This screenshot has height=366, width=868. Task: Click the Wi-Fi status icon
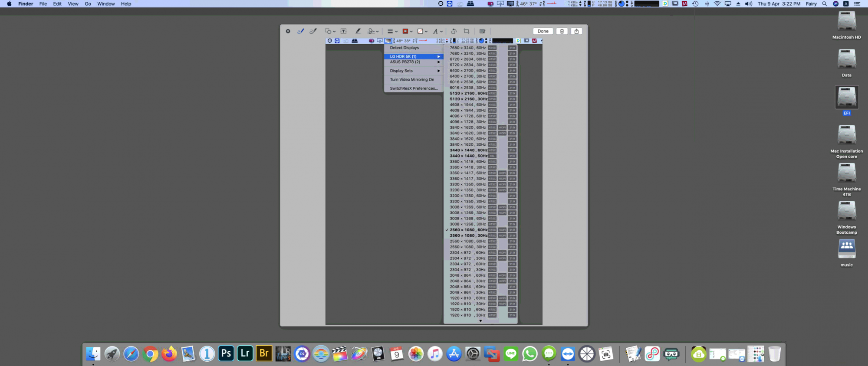(717, 3)
